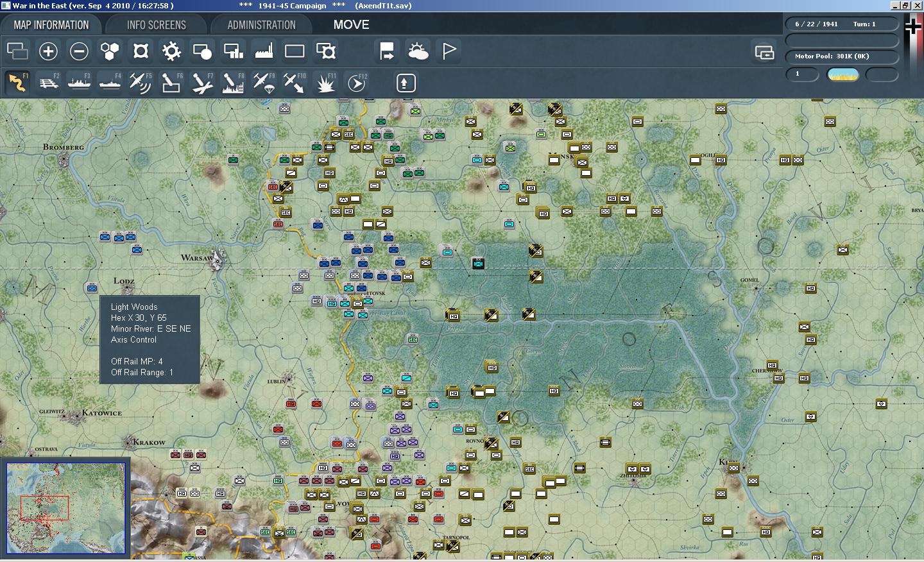
Task: Click the blank field below the date
Action: pos(841,40)
